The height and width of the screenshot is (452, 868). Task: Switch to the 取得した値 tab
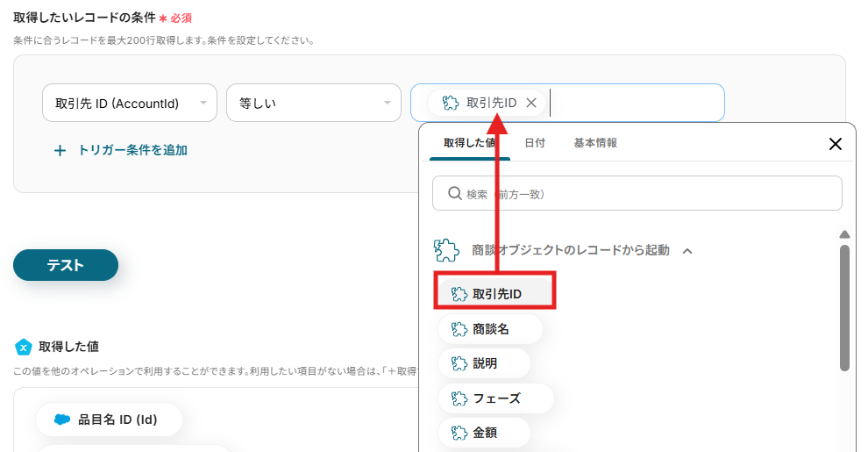(x=469, y=143)
